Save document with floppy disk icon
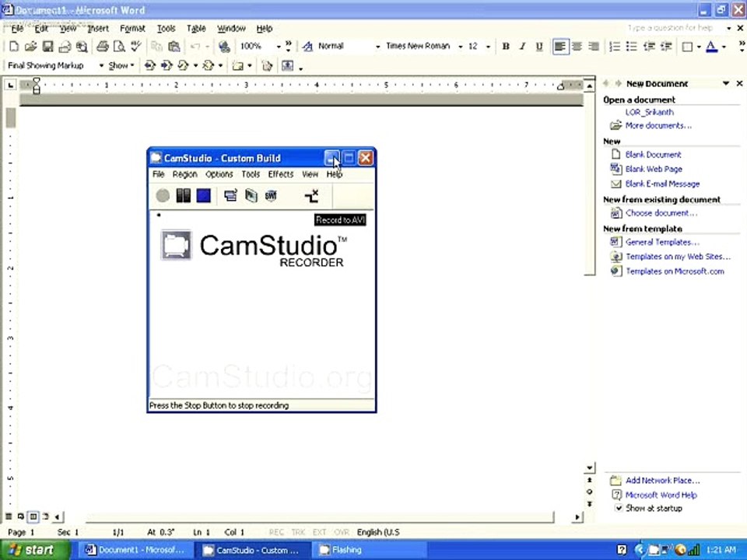This screenshot has width=747, height=560. (x=47, y=46)
